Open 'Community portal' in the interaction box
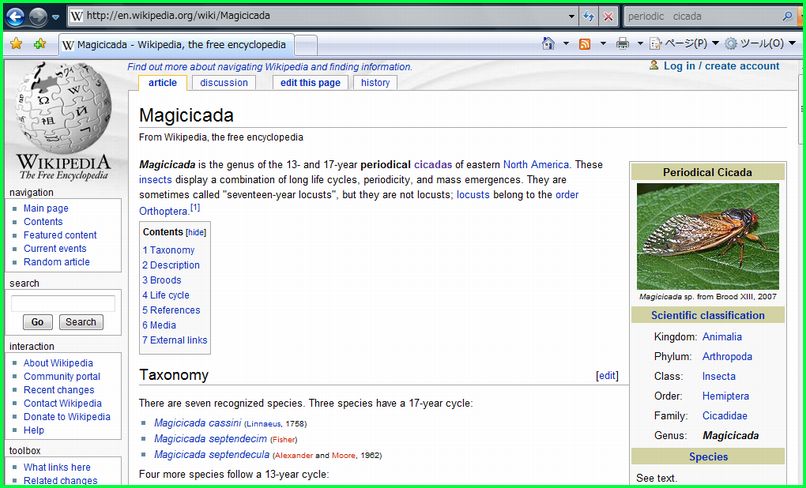This screenshot has height=488, width=806. coord(62,376)
